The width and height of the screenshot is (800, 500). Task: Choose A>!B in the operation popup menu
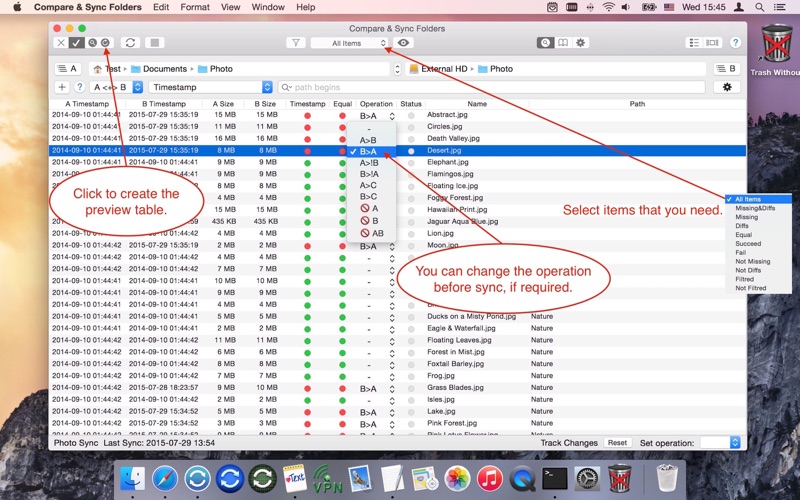click(x=371, y=163)
